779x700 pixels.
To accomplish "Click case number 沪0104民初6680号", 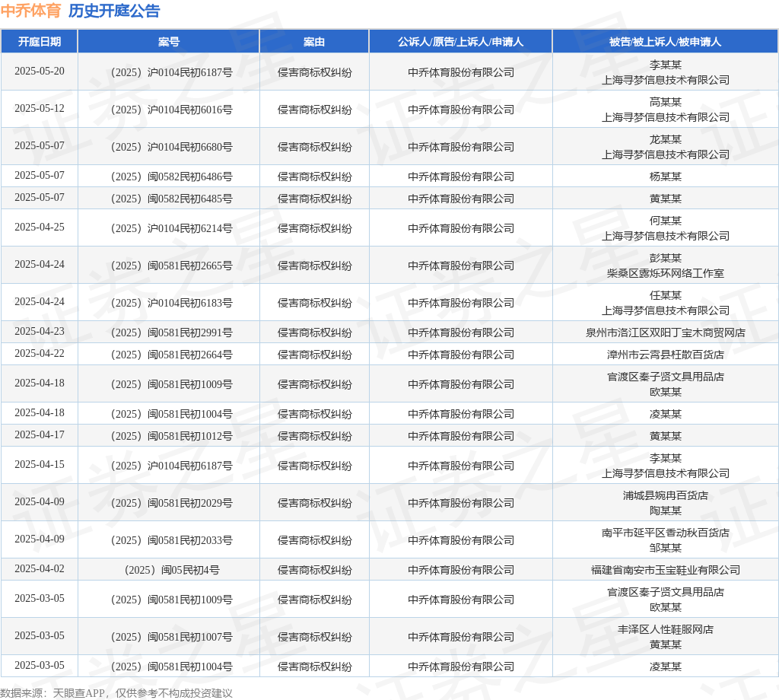I will click(x=171, y=147).
